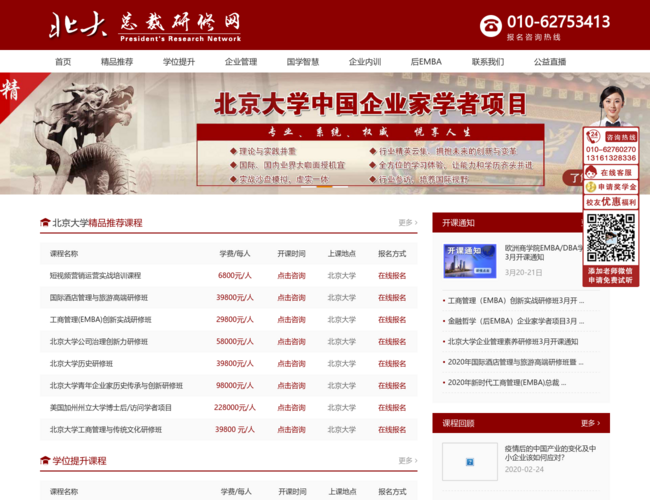The image size is (650, 500).
Task: Open 2020年国际酒店管理与旅游高端研修班 notice
Action: [516, 362]
